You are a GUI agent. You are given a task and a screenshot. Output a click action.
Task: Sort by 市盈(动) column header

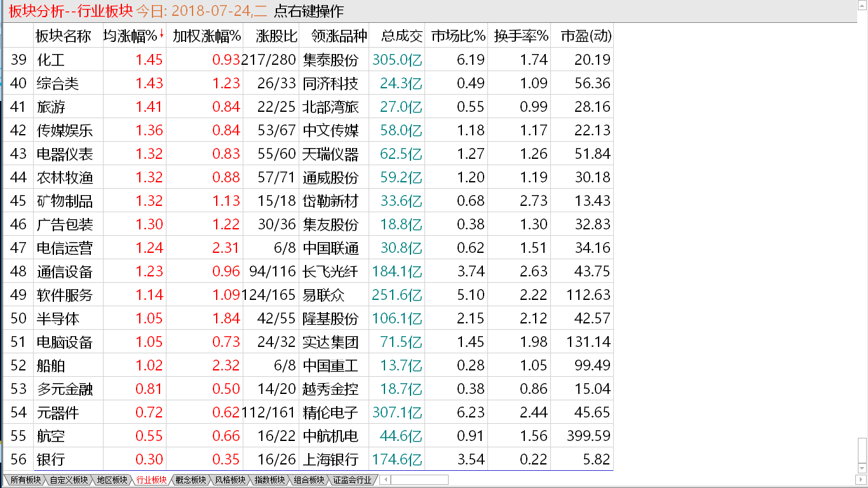coord(586,36)
